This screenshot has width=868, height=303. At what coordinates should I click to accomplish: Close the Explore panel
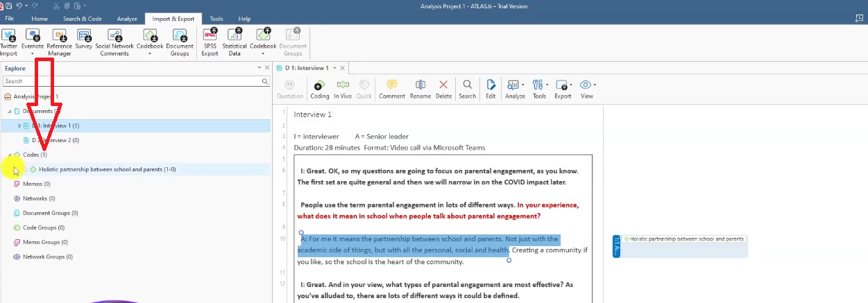(x=267, y=68)
